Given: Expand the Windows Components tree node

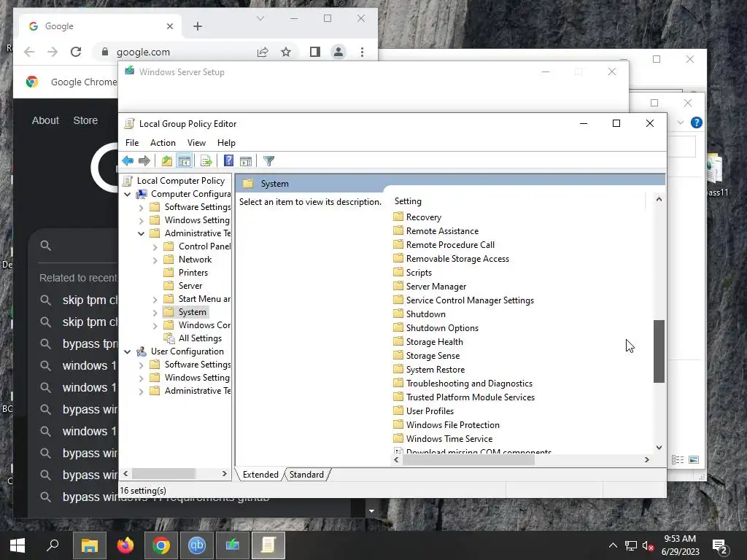Looking at the screenshot, I should 155,326.
